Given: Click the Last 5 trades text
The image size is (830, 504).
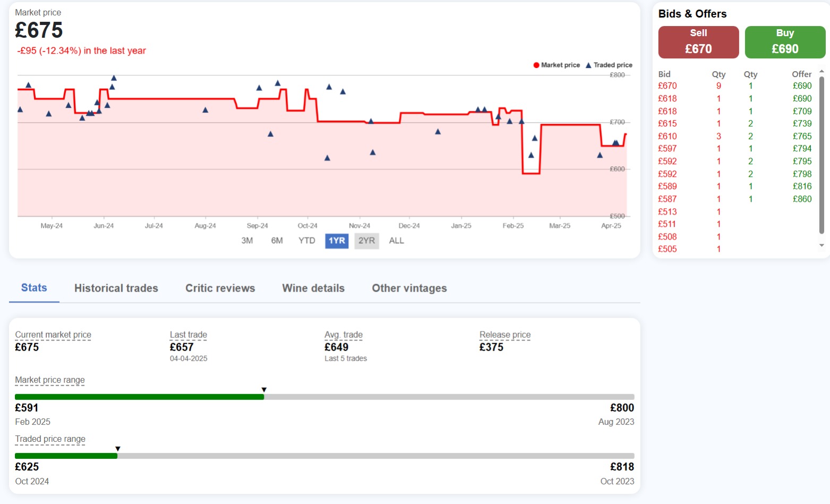Looking at the screenshot, I should [346, 358].
